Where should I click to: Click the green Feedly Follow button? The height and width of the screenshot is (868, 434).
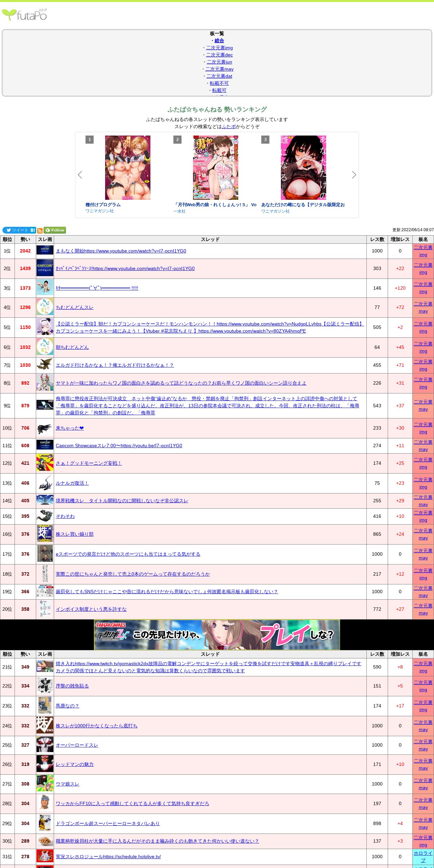tap(55, 230)
